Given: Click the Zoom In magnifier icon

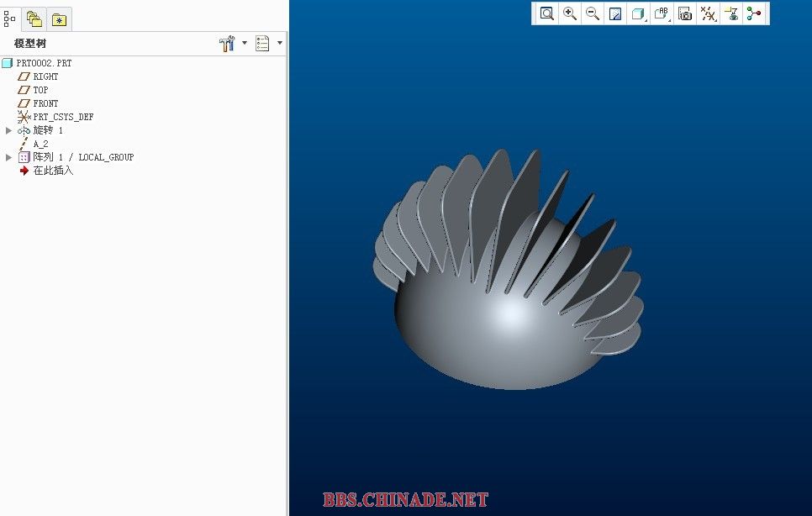Looking at the screenshot, I should click(x=570, y=13).
